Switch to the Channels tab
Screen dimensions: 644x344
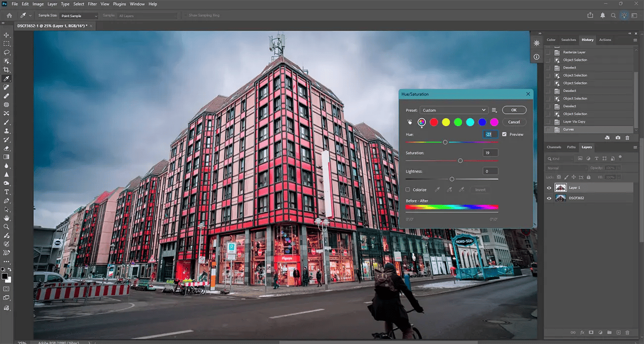554,147
